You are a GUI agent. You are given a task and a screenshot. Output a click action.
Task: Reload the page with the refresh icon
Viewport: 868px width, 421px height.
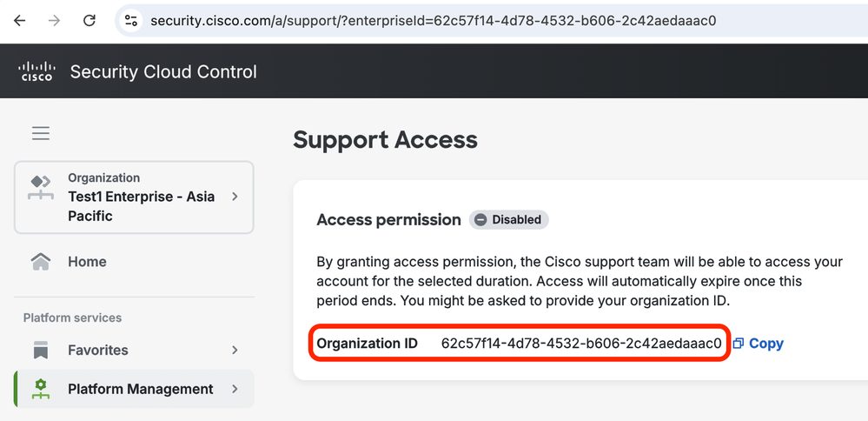coord(89,21)
